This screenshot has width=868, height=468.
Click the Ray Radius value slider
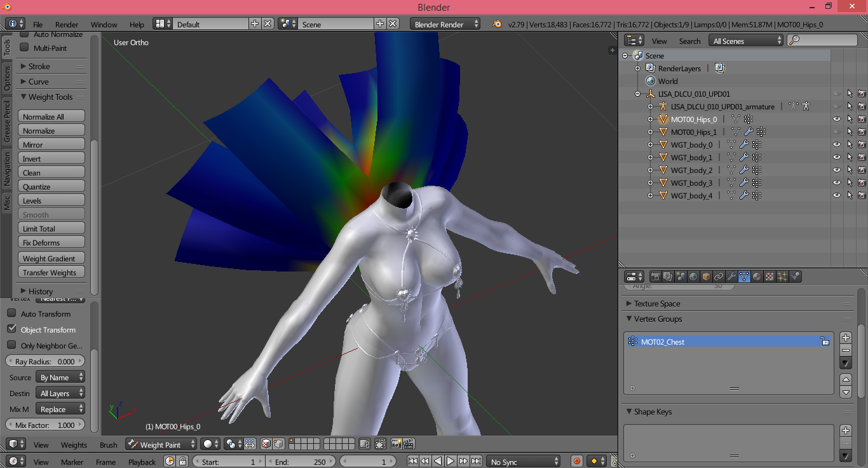[x=45, y=361]
